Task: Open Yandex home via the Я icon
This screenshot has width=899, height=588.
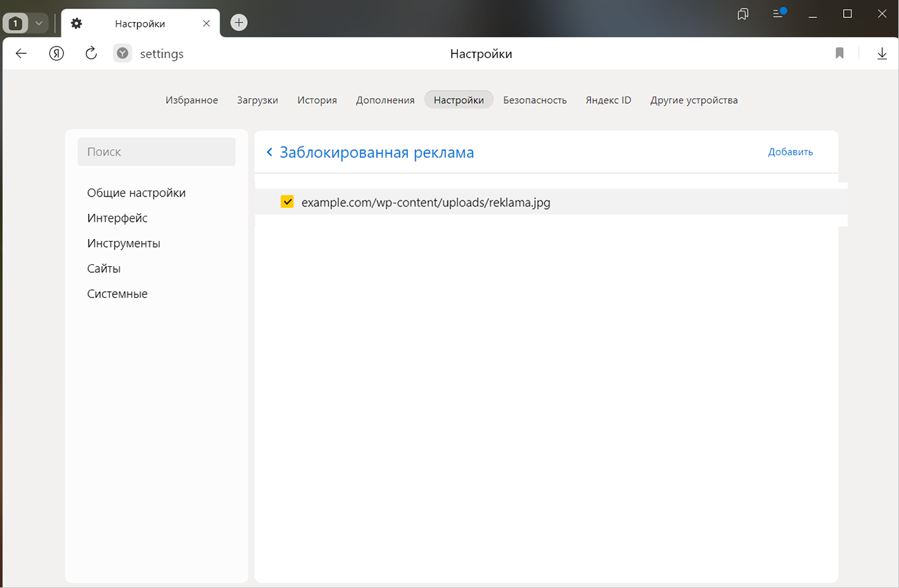Action: (57, 54)
